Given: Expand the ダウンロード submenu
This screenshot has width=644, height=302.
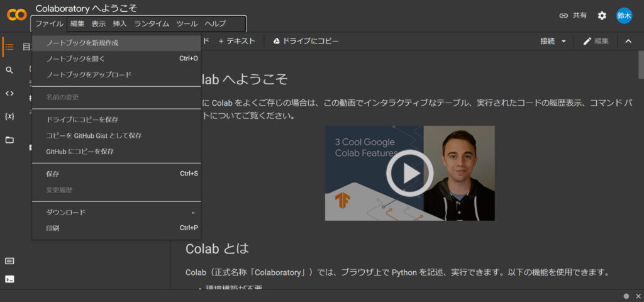Looking at the screenshot, I should pyautogui.click(x=116, y=213).
